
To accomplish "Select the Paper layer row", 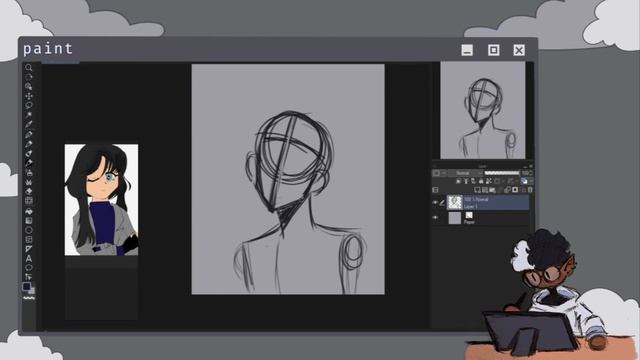I will coord(480,218).
